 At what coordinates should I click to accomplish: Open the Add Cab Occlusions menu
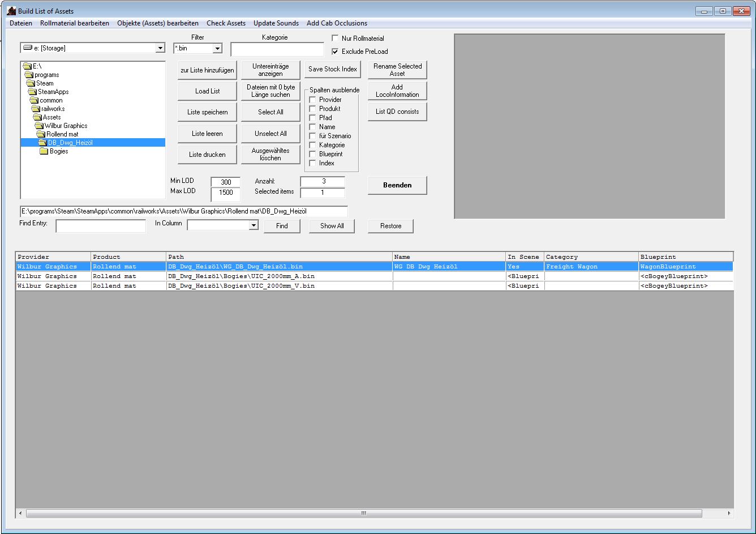pyautogui.click(x=337, y=23)
